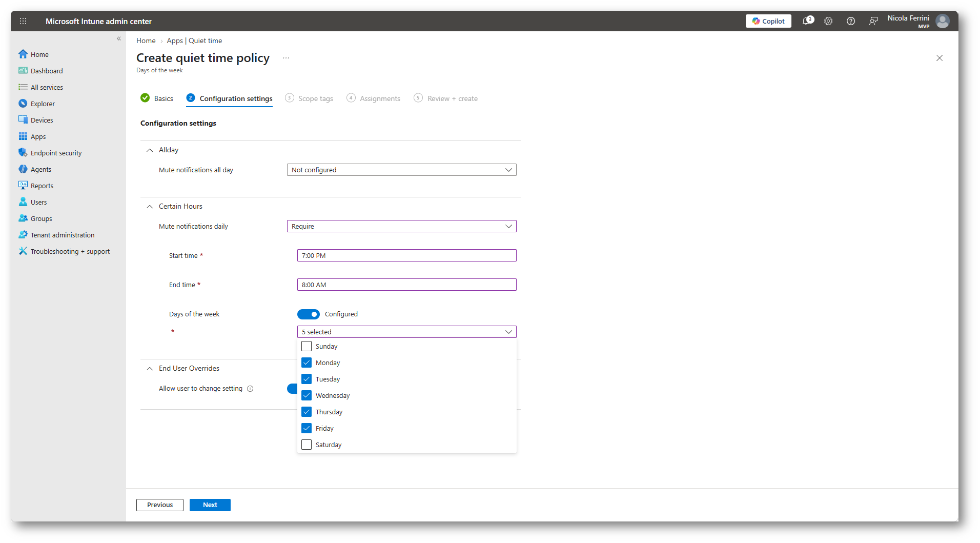Viewport: 980px width, 543px height.
Task: Click the info icon beside Allow user to change setting
Action: [x=250, y=389]
